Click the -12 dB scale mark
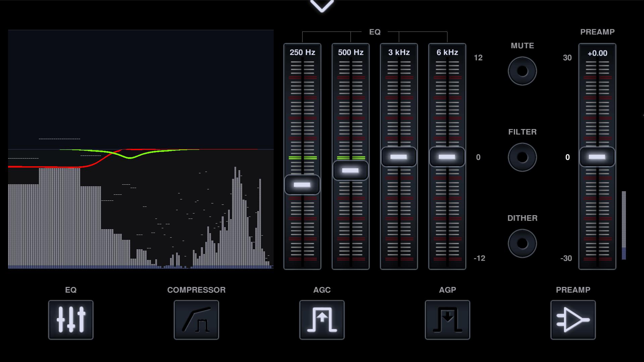Screen dimensions: 644x362 tap(479, 258)
